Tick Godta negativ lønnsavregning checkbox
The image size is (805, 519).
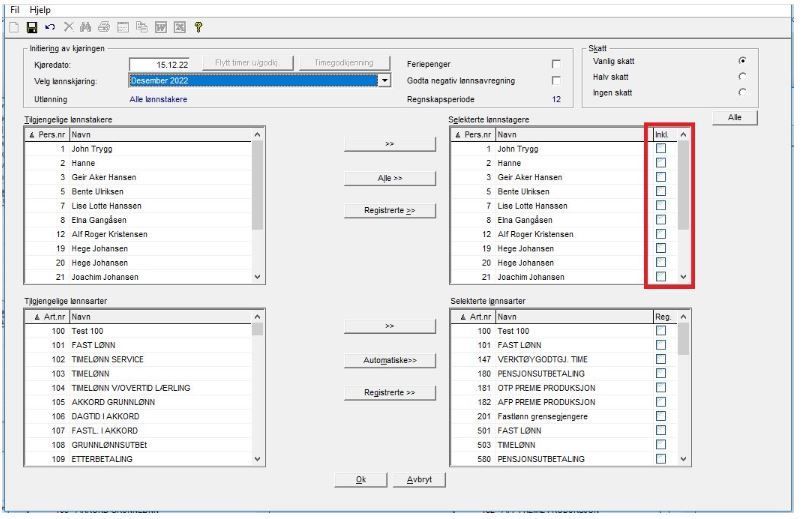tap(556, 81)
